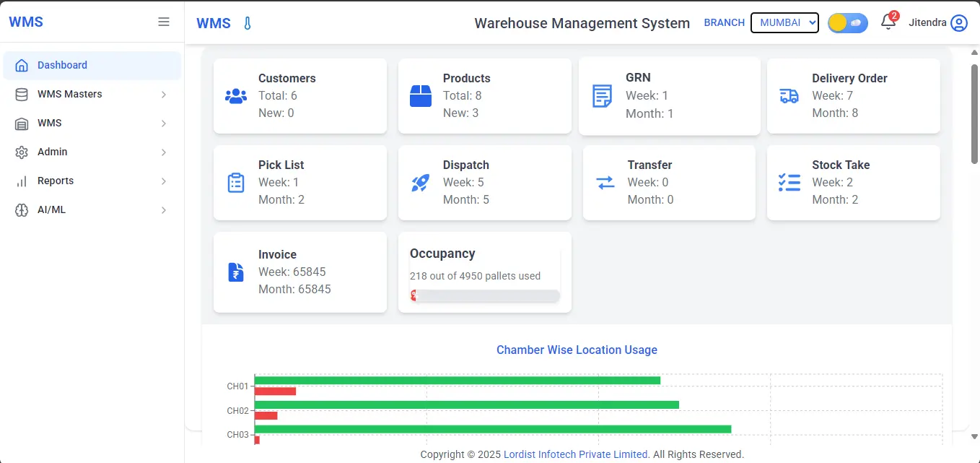The width and height of the screenshot is (980, 463).
Task: Click the Lordist Infotech Private Limited link
Action: [575, 454]
